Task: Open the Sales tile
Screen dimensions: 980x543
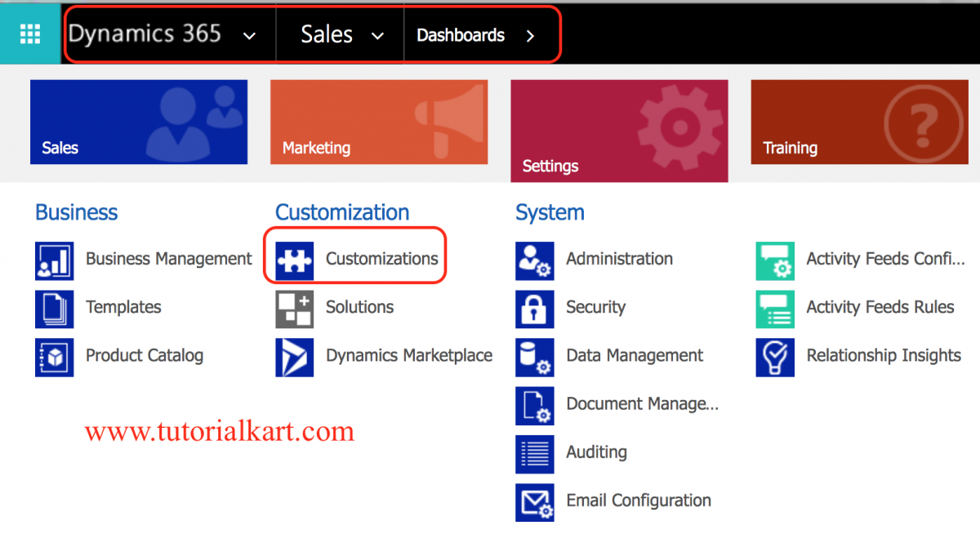Action: click(139, 122)
